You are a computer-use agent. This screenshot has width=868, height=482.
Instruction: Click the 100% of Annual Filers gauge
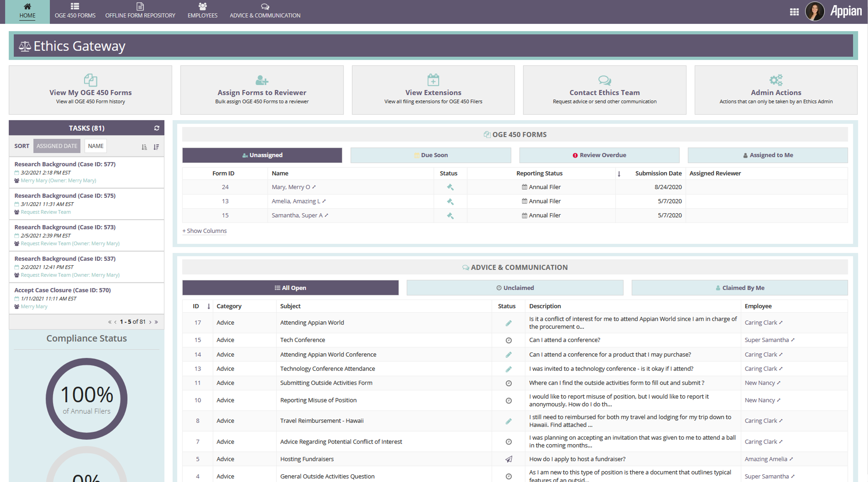[x=87, y=399]
